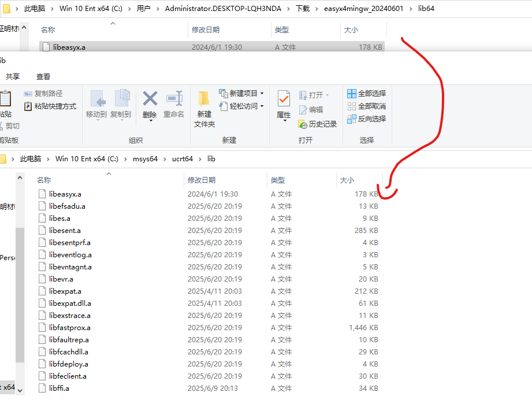Click the Rename (重命名) ribbon icon
The height and width of the screenshot is (407, 532).
[x=174, y=99]
